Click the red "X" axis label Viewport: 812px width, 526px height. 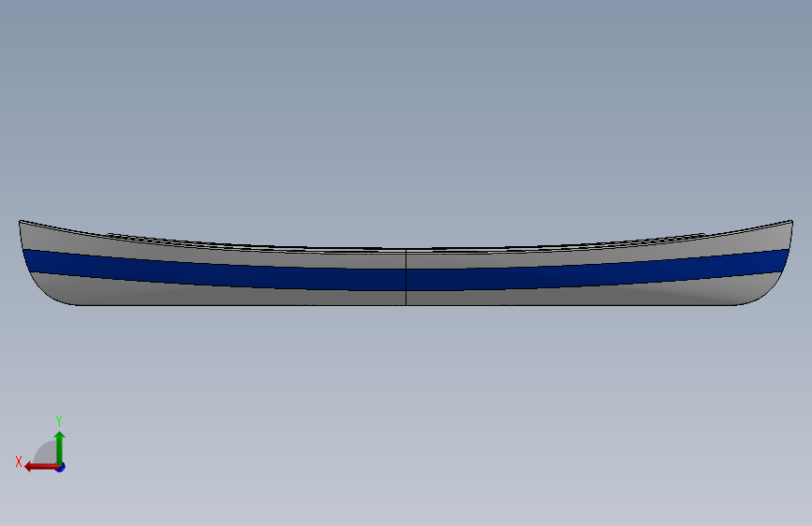(x=19, y=461)
